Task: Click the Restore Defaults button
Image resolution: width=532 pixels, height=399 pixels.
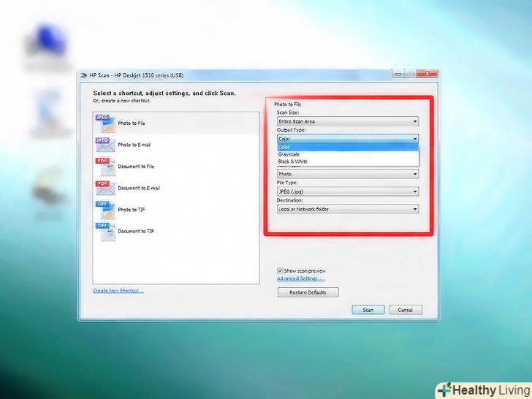Action: click(308, 292)
